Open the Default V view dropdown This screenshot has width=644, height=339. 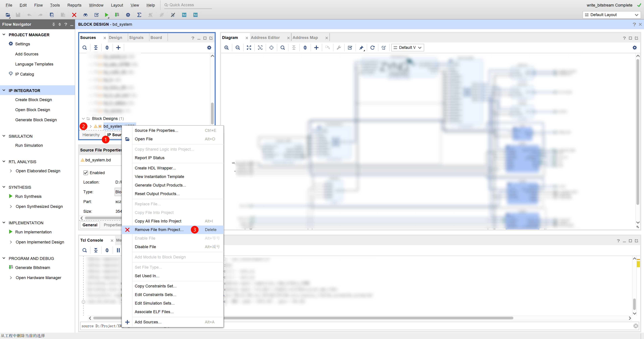coord(408,48)
